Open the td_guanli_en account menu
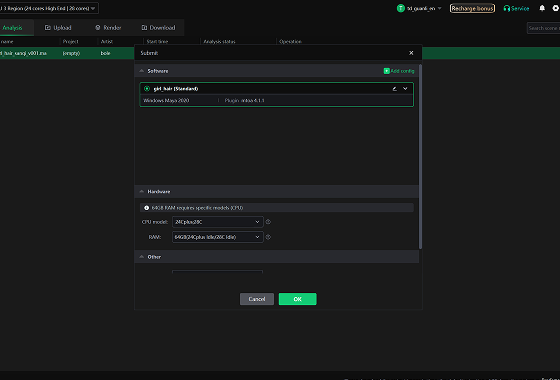The image size is (560, 380). [x=419, y=8]
